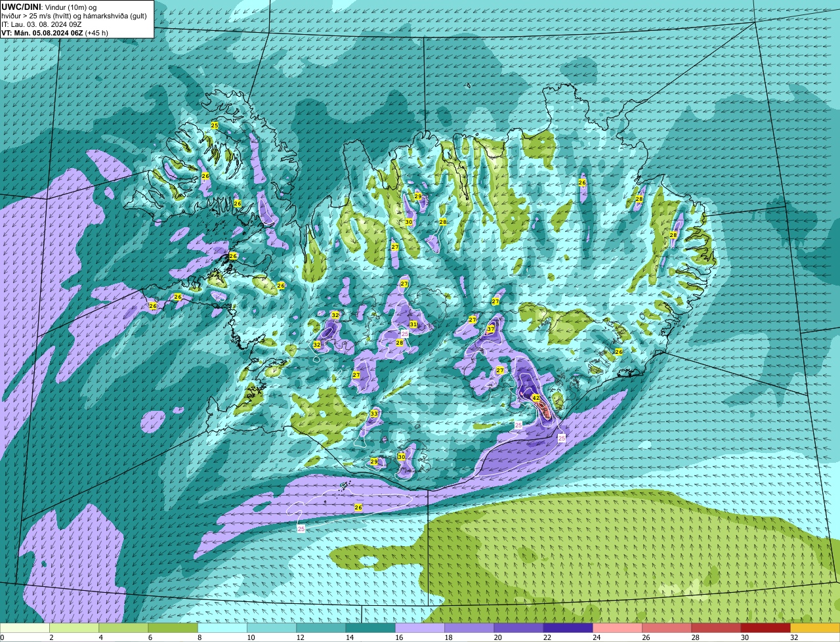Select the 28–30 m/s red legend swatch

[717, 628]
